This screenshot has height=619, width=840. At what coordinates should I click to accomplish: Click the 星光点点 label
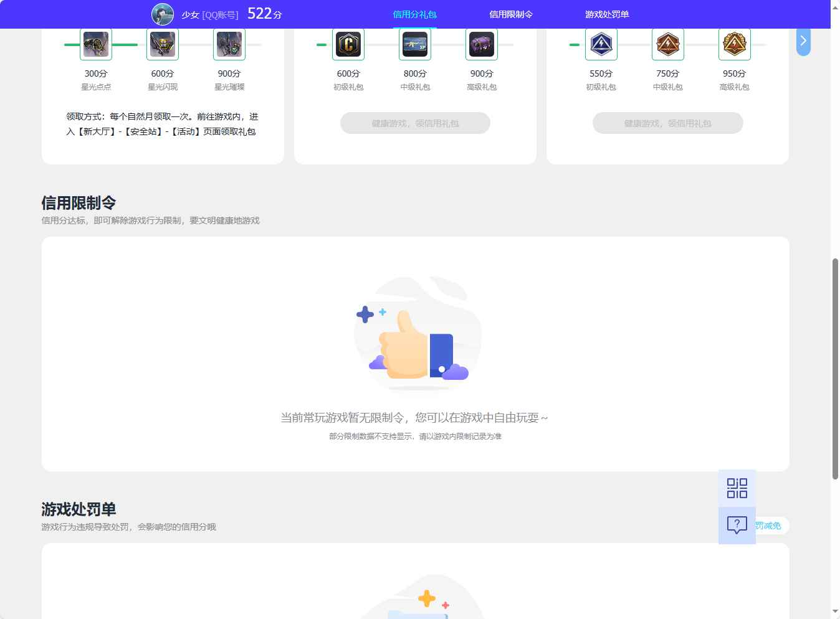[x=96, y=87]
